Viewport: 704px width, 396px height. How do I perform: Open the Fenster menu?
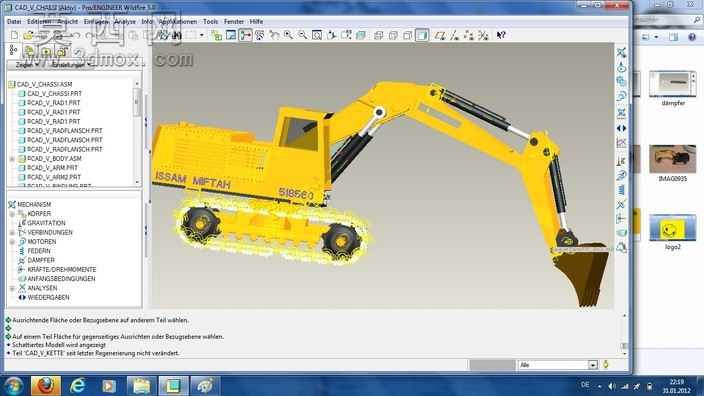point(233,22)
